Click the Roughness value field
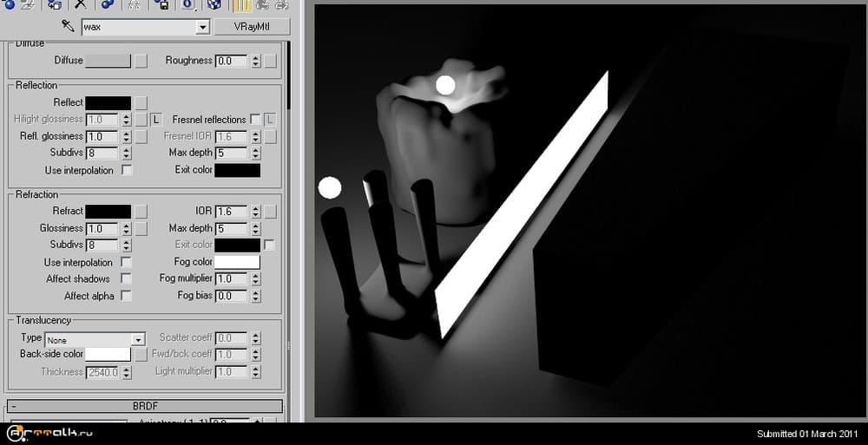The height and width of the screenshot is (445, 868). 231,61
